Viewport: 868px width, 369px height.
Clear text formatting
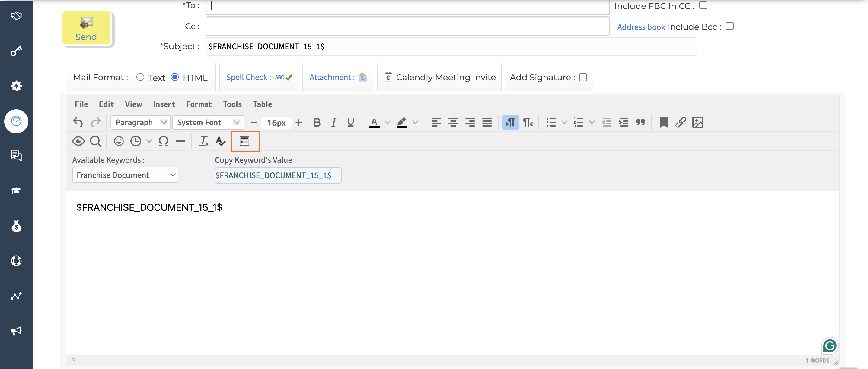(203, 141)
